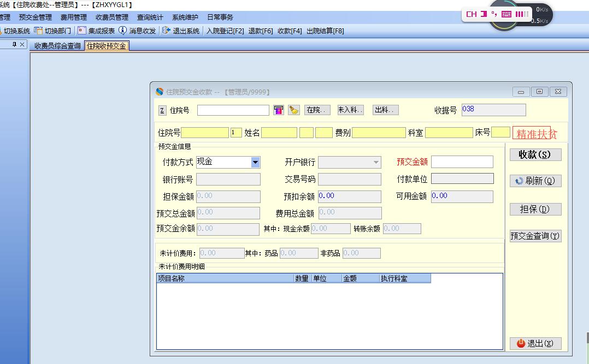Click 退出系统 in the toolbar
Screen dimensions: 589x364
click(x=181, y=31)
